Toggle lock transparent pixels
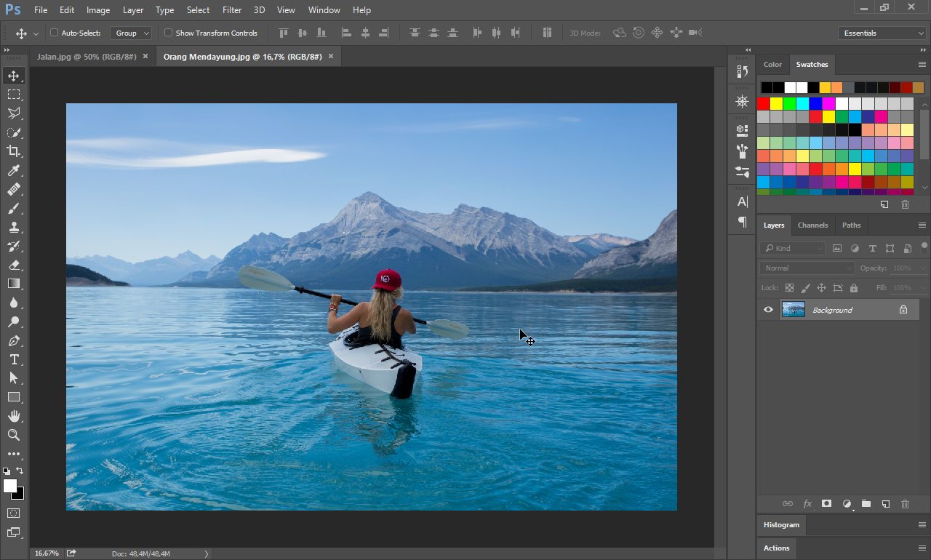The width and height of the screenshot is (931, 560). click(791, 288)
